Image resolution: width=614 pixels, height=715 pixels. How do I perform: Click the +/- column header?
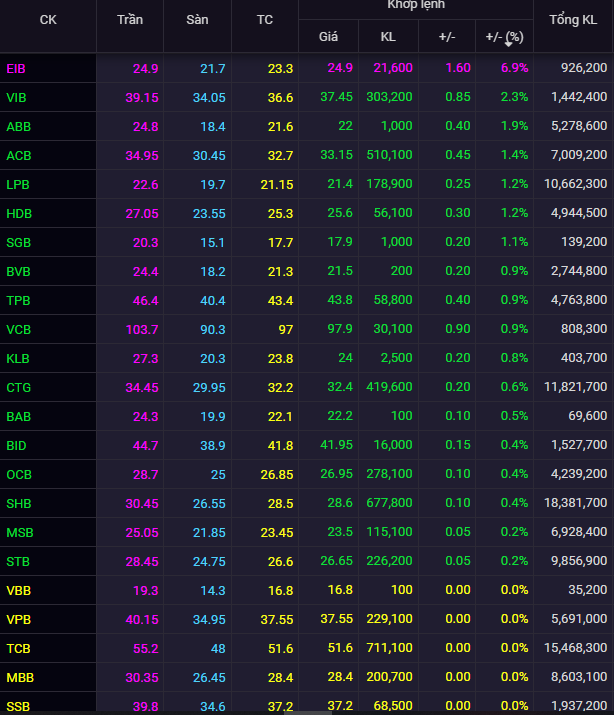point(447,36)
